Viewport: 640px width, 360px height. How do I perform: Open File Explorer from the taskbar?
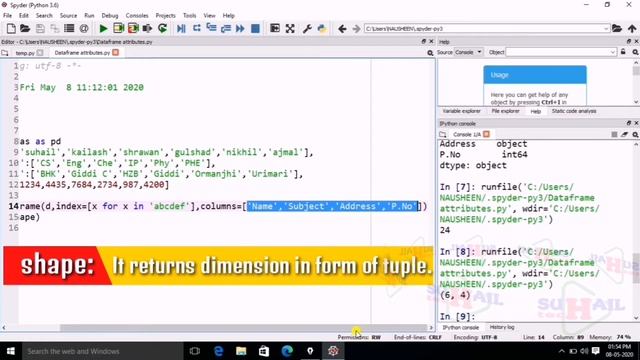[x=241, y=351]
